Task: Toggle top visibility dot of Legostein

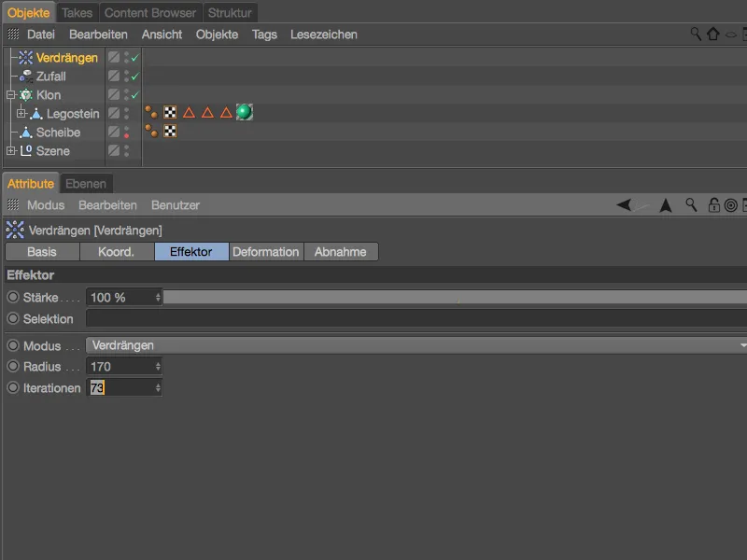Action: pyautogui.click(x=127, y=107)
